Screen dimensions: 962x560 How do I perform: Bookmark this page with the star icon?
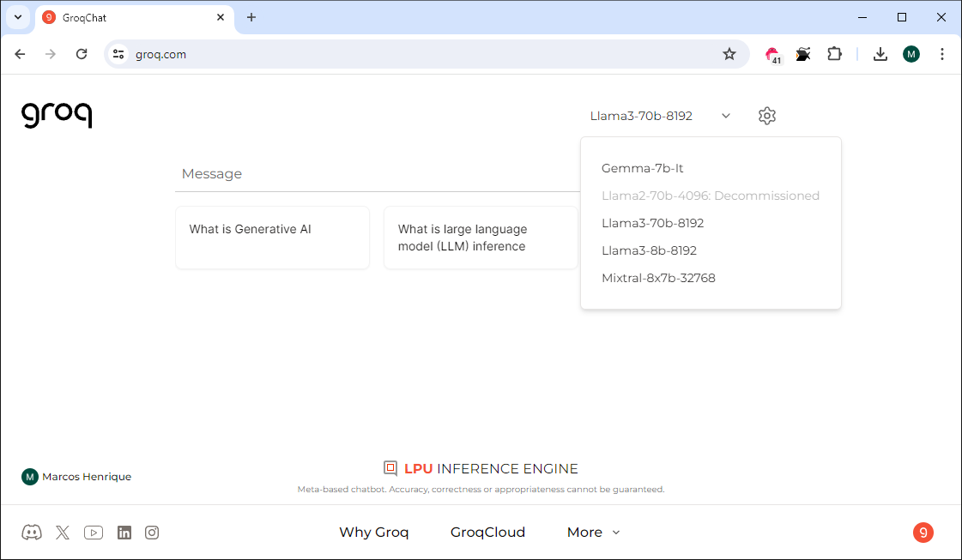pos(729,54)
